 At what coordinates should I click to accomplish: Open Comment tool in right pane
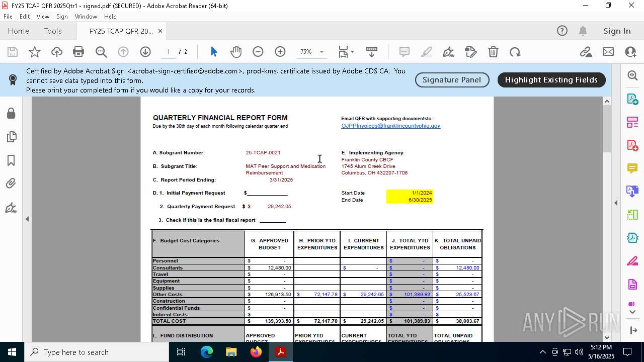632,168
